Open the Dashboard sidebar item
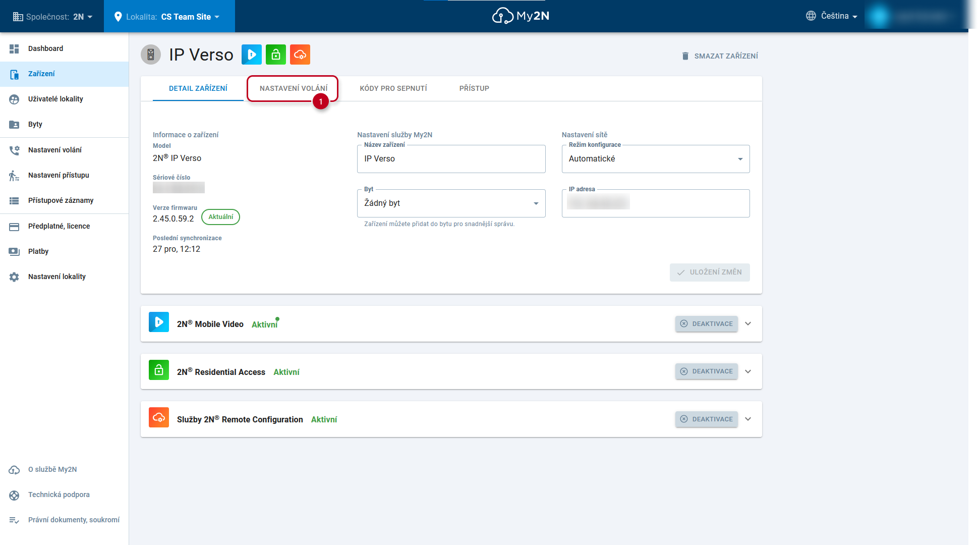This screenshot has height=545, width=980. [64, 48]
